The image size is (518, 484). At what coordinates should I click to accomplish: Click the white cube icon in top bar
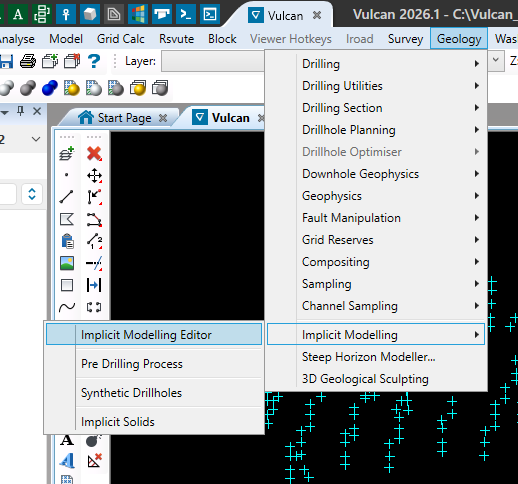click(x=90, y=14)
